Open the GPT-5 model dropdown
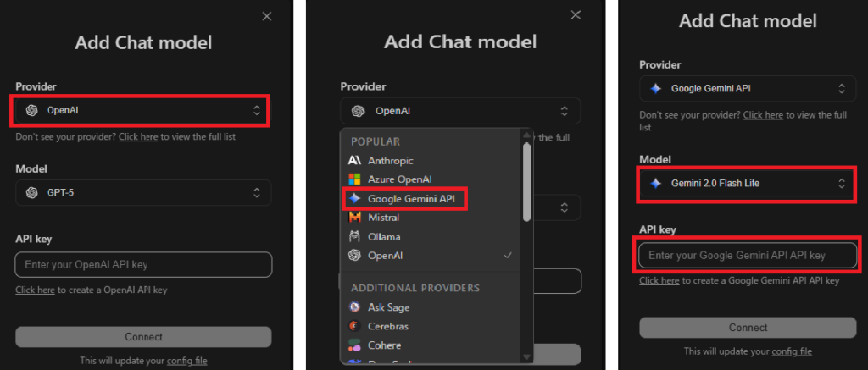Screen dimensions: 868x370 142,193
